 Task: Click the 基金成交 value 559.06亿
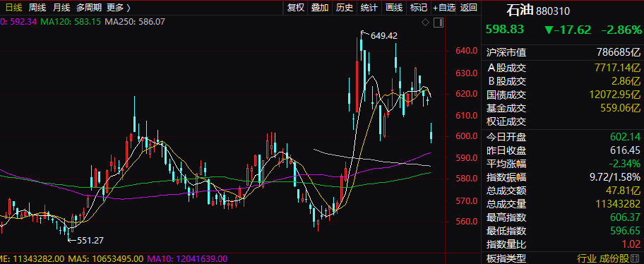tap(620, 109)
